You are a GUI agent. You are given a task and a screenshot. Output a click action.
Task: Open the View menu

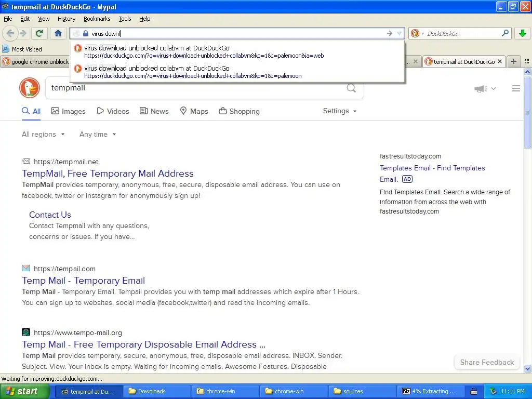pos(44,19)
